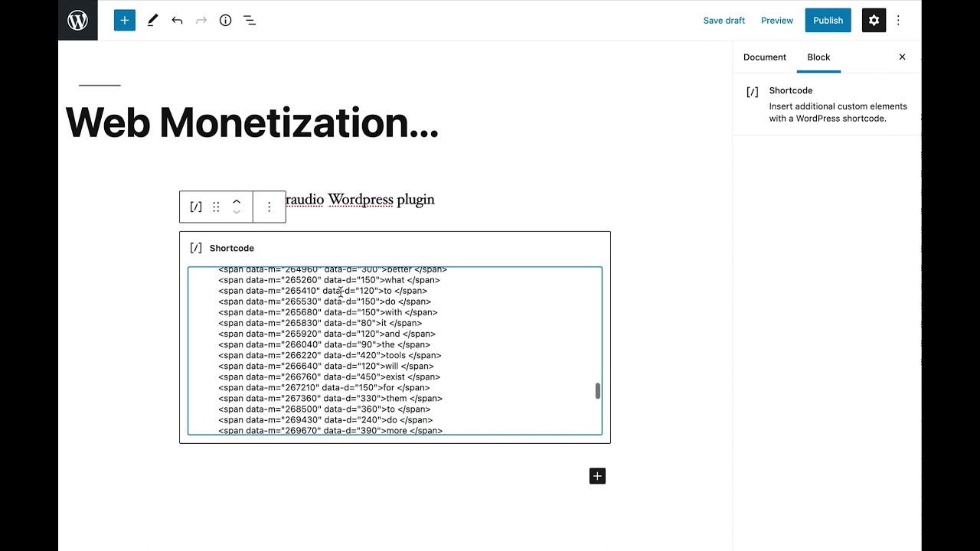Click the span line containing 'will'
The height and width of the screenshot is (551, 980).
(326, 366)
